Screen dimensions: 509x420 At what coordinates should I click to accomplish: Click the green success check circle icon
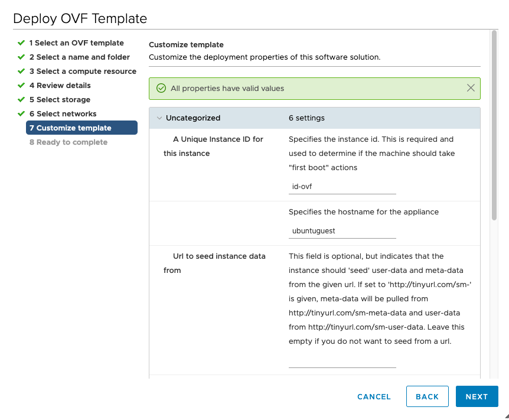click(x=161, y=89)
